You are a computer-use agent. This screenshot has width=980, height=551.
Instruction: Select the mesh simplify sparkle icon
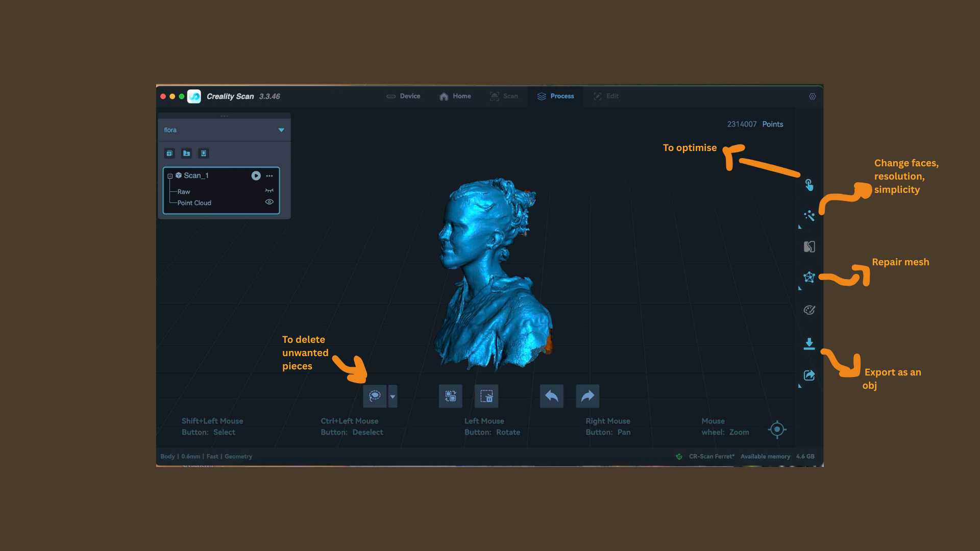[x=809, y=216]
